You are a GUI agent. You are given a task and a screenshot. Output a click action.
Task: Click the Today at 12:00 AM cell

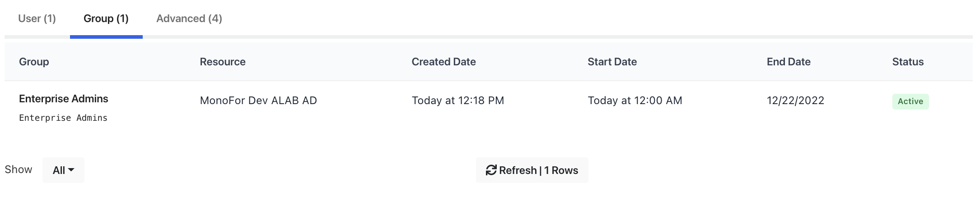pos(635,100)
